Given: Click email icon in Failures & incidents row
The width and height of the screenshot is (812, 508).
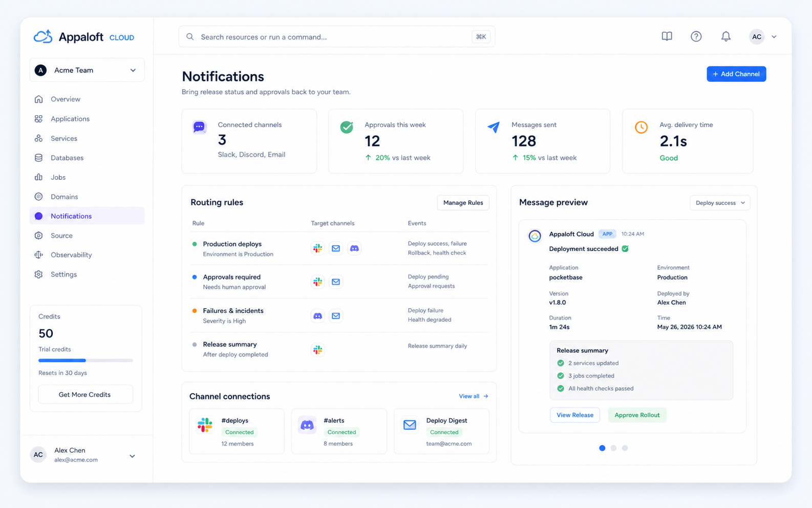Looking at the screenshot, I should (336, 316).
